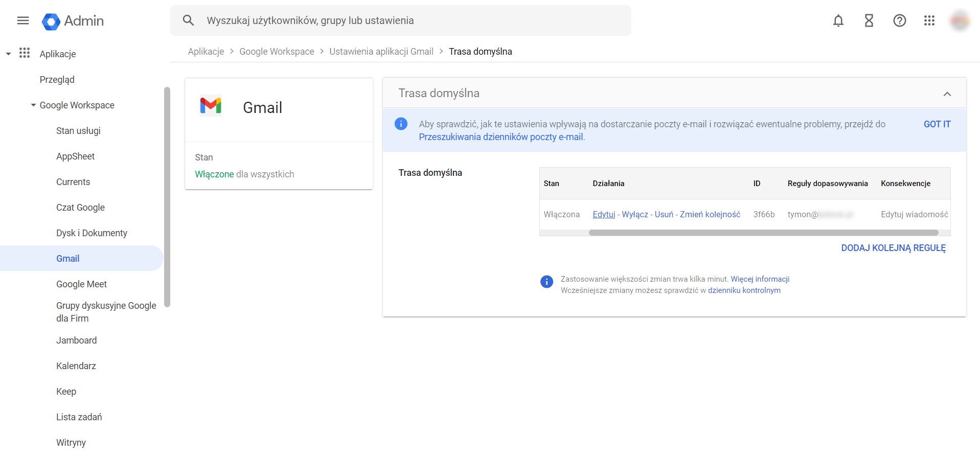980x455 pixels.
Task: Click the Gmail logo icon
Action: click(x=211, y=106)
